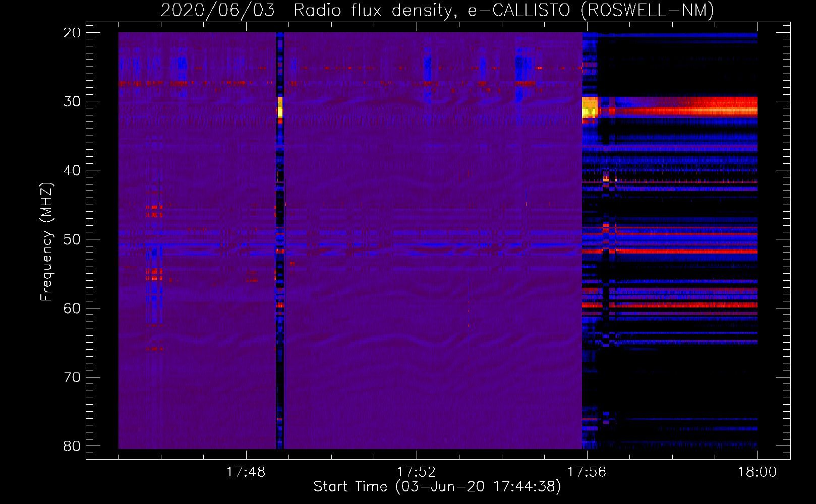Click the 17:56 time tick label
This screenshot has height=504, width=816.
click(587, 472)
